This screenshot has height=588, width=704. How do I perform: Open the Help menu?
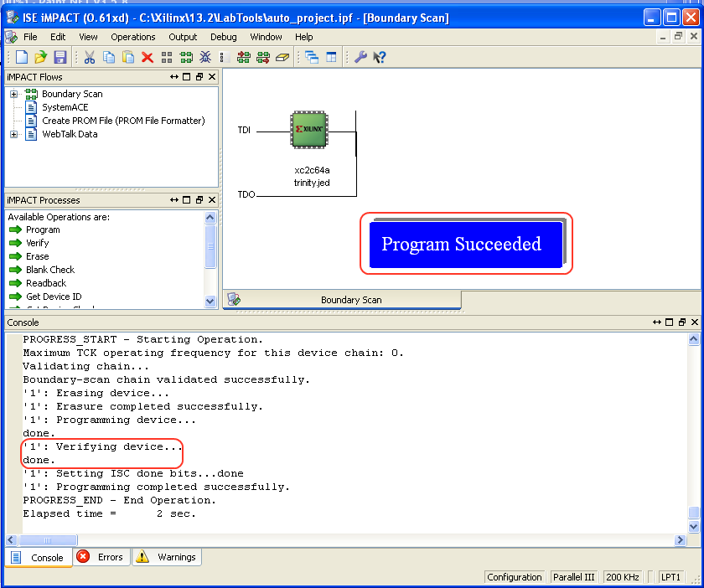point(303,37)
